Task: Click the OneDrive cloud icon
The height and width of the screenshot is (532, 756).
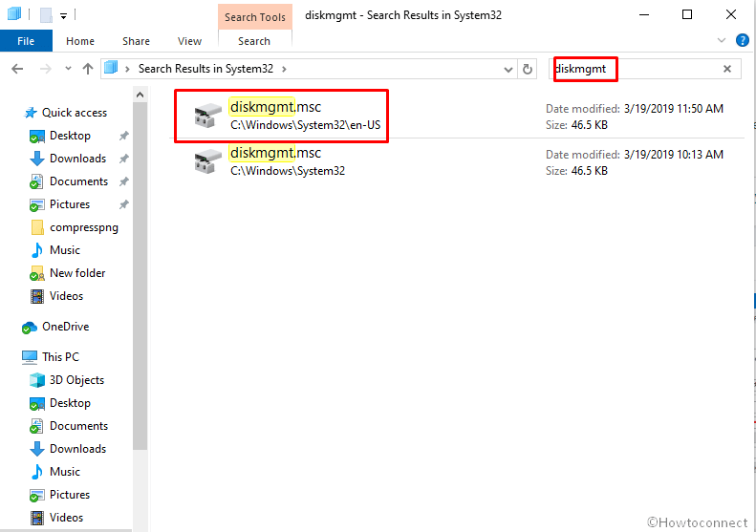Action: pyautogui.click(x=30, y=328)
